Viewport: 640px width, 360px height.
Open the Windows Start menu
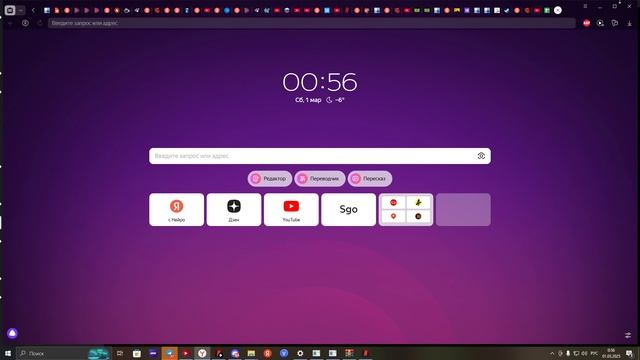pyautogui.click(x=8, y=353)
